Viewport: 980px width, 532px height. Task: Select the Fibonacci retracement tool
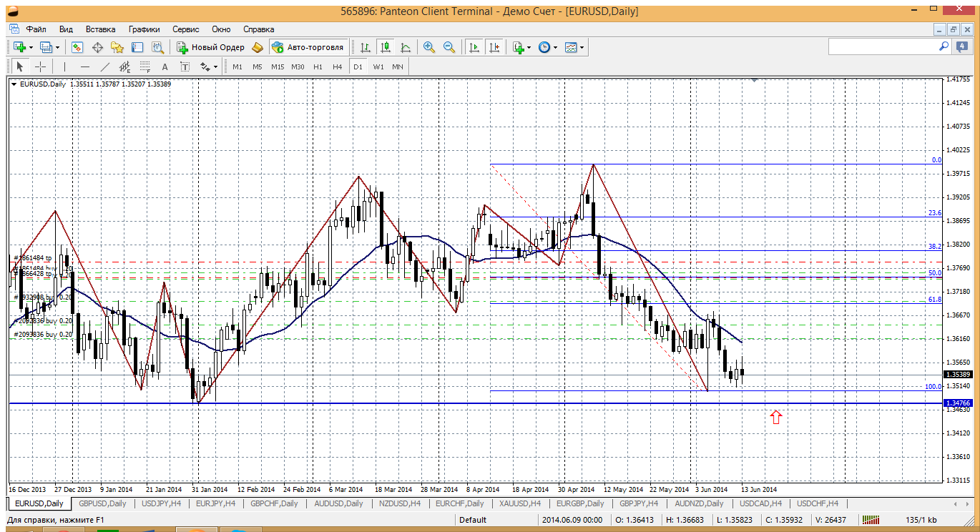pos(144,66)
